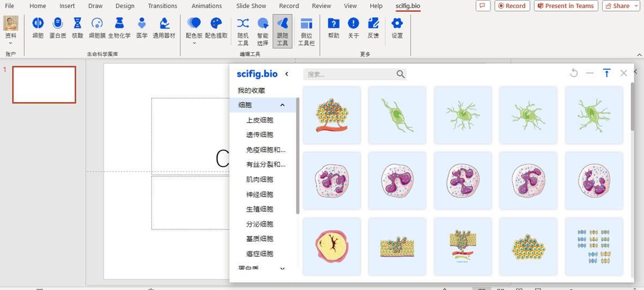Open the File menu
Image resolution: width=644 pixels, height=290 pixels.
[10, 6]
